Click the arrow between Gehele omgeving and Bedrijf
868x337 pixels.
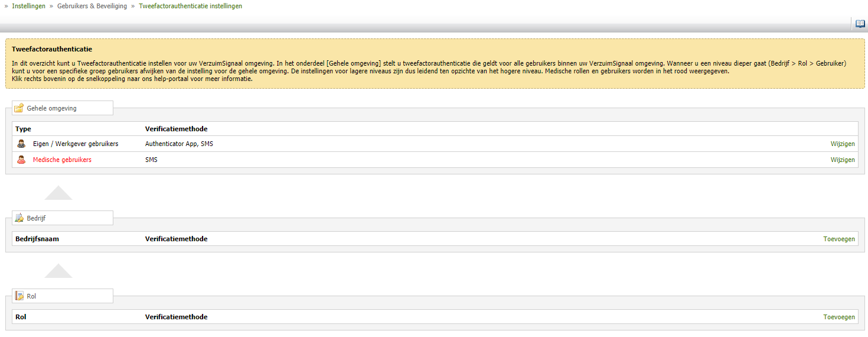(x=58, y=193)
